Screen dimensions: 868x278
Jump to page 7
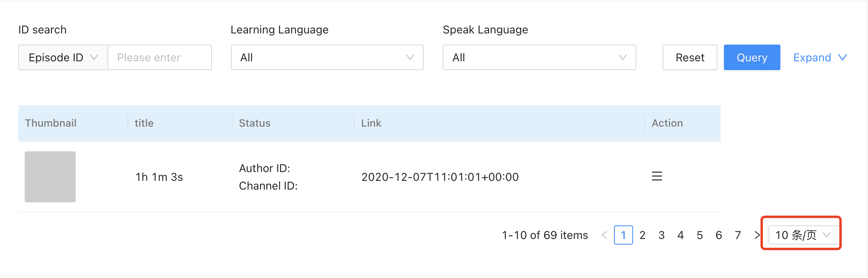[738, 235]
